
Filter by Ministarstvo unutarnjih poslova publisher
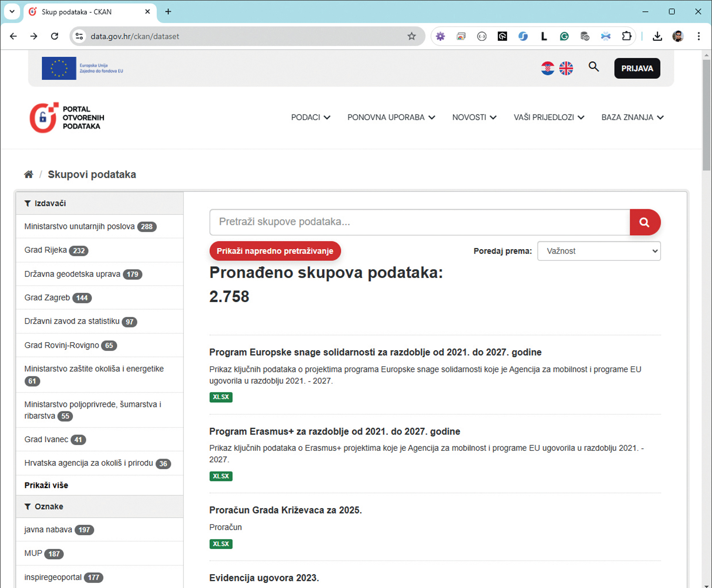(79, 227)
